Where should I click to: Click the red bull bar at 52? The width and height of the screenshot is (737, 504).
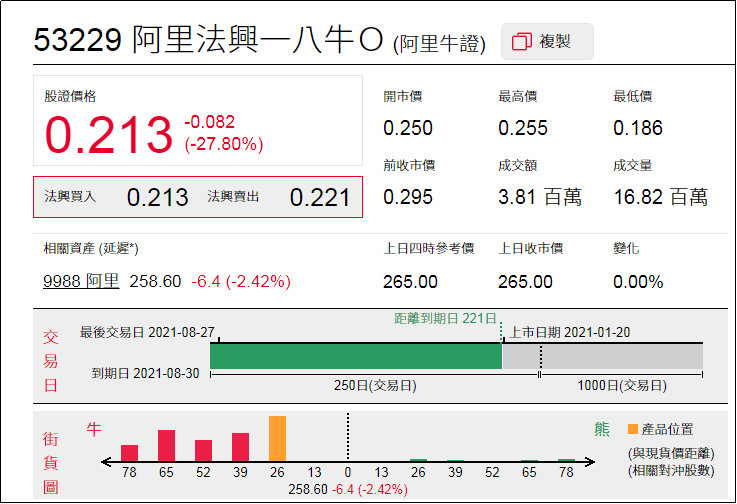(x=204, y=450)
